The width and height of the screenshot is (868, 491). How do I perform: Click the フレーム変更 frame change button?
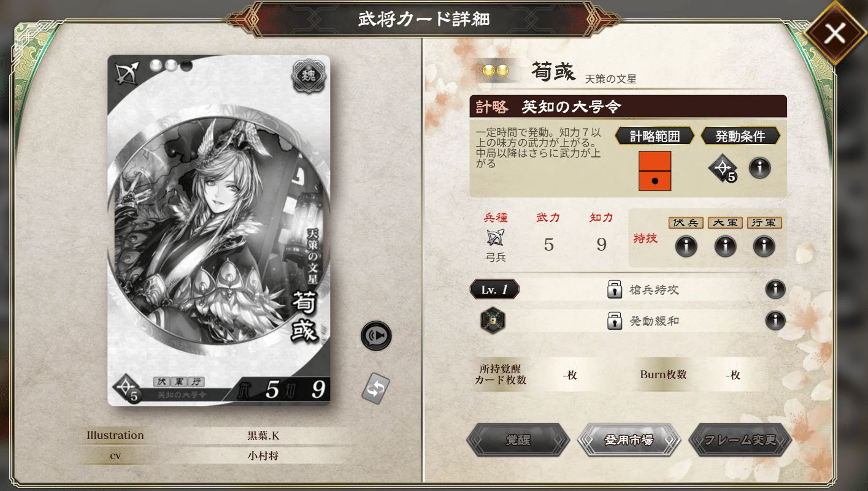740,440
